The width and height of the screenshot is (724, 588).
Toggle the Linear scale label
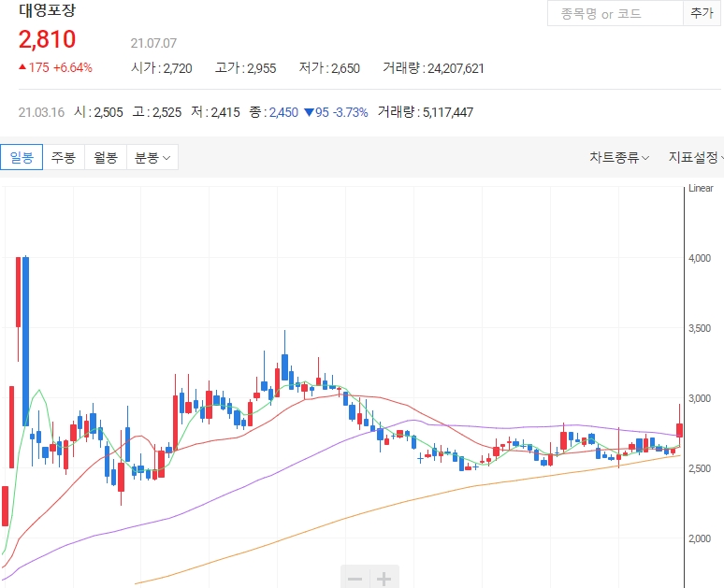tap(701, 188)
